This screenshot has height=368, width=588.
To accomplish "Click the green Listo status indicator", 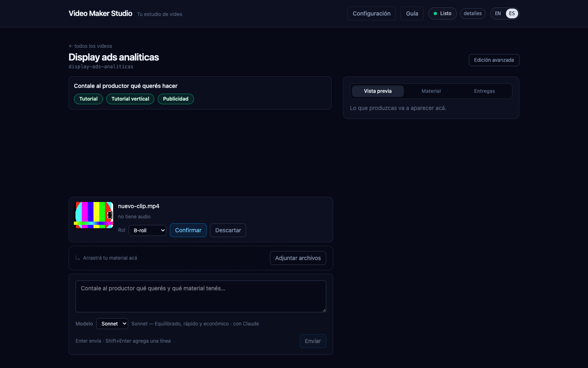I will [443, 13].
